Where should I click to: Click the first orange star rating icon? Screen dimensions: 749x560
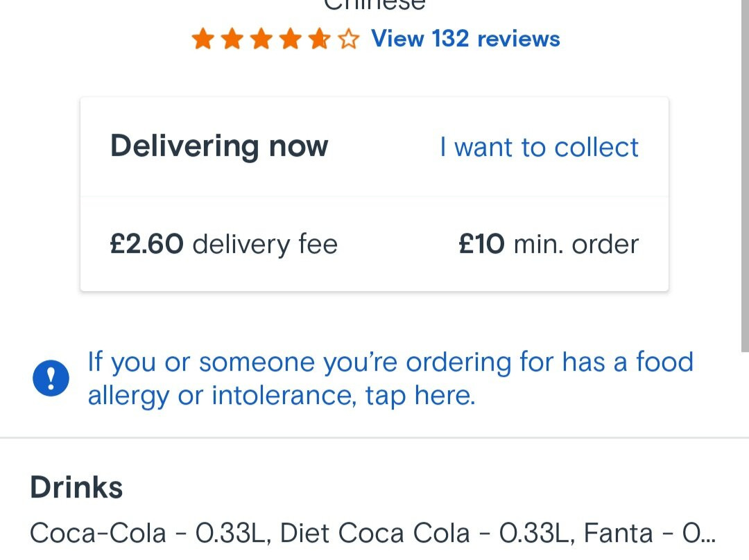coord(203,39)
